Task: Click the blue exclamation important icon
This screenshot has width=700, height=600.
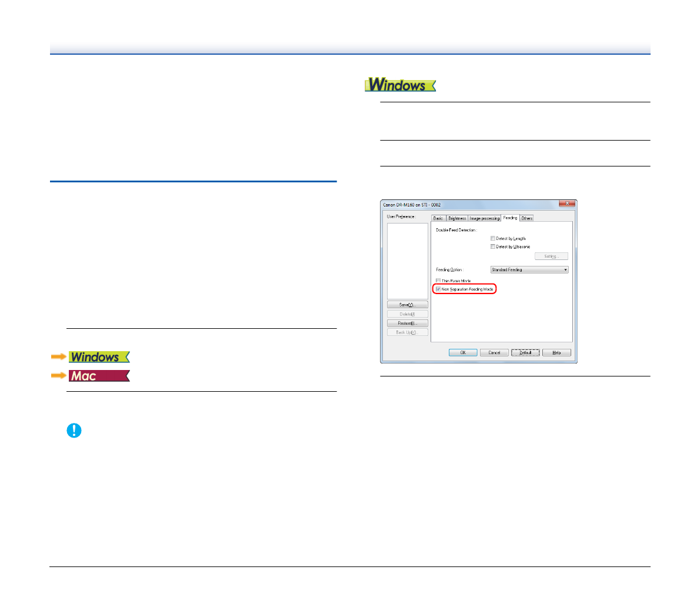Action: click(x=74, y=431)
